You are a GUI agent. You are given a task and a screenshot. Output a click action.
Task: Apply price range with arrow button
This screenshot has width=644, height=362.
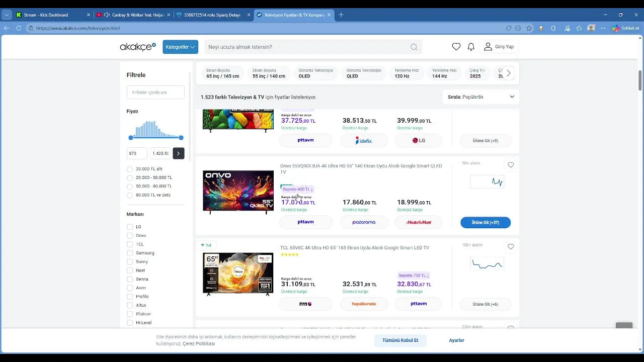[178, 153]
